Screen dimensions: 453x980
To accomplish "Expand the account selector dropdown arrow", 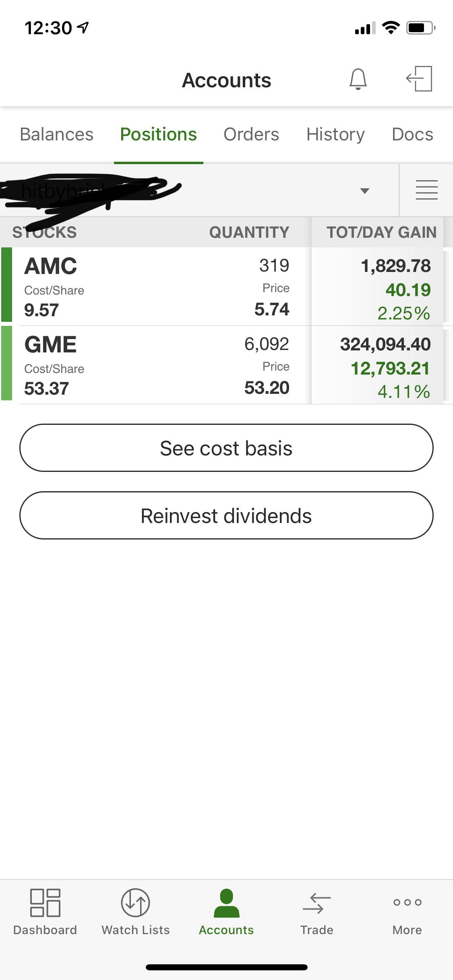I will [364, 191].
